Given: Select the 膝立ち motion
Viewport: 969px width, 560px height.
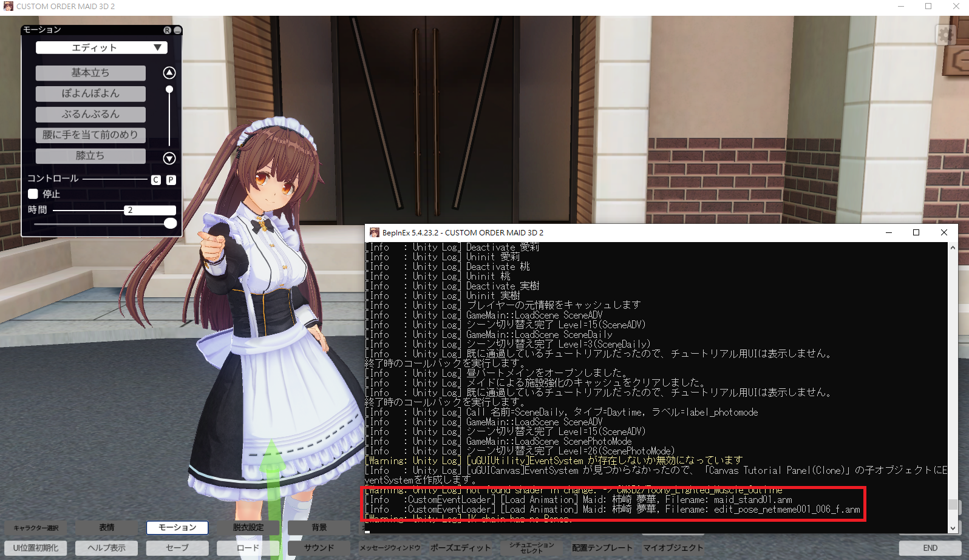Looking at the screenshot, I should point(90,155).
